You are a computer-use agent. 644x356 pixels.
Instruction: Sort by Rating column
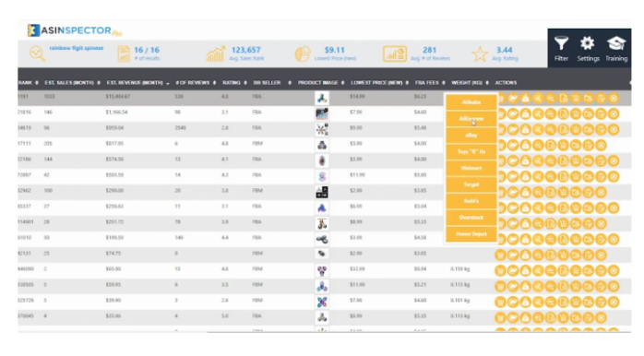pos(234,82)
